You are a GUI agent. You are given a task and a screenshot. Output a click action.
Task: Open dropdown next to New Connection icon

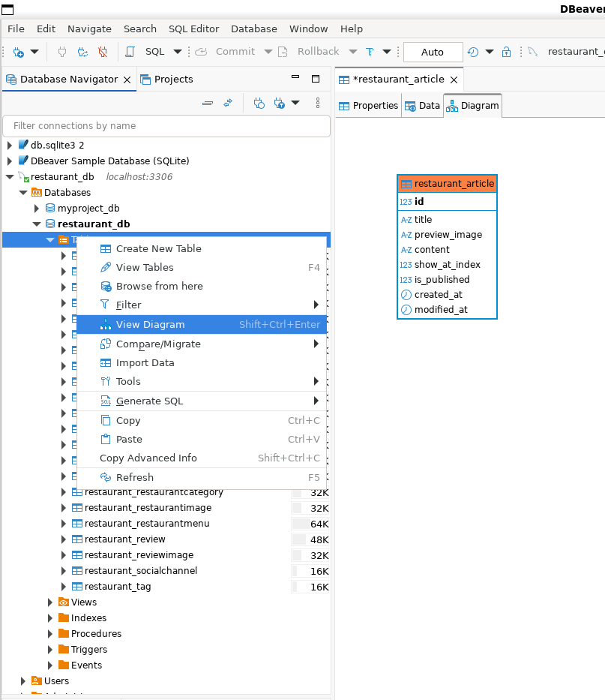pos(34,52)
